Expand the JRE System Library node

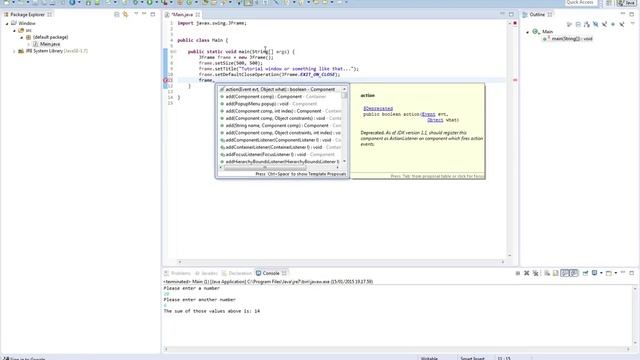[14, 51]
